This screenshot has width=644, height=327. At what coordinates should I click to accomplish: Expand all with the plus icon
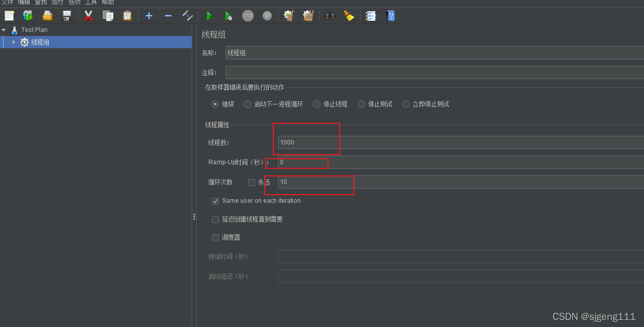[149, 16]
